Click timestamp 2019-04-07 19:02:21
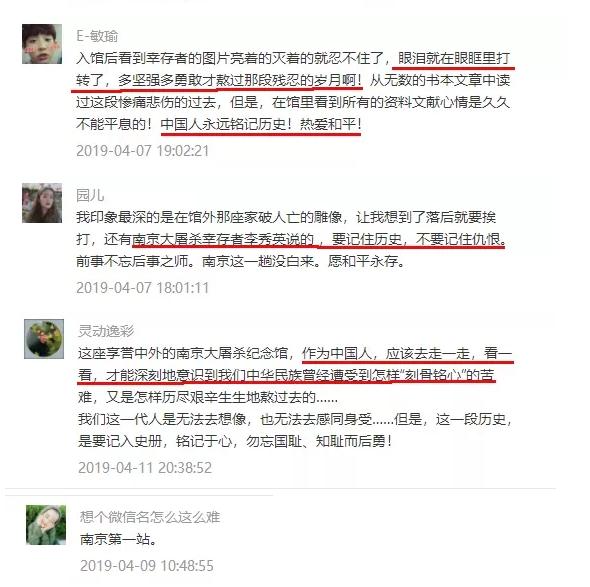 (142, 151)
